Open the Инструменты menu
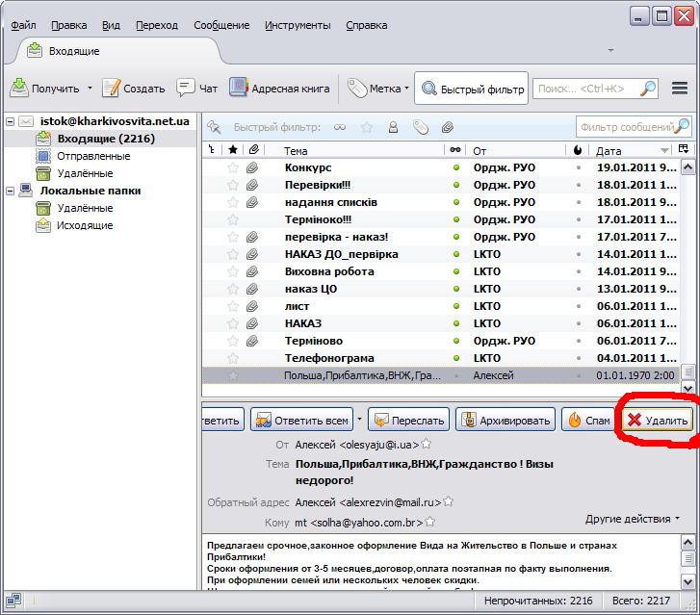 (298, 25)
